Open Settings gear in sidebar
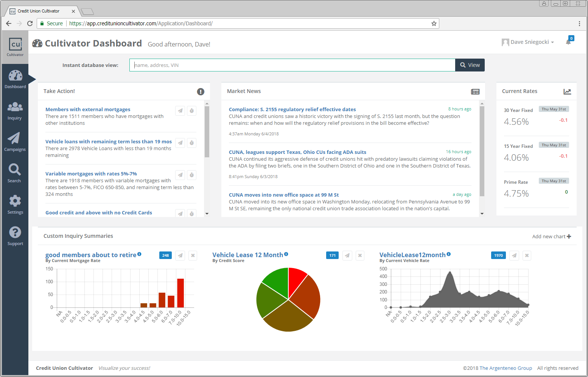Screen dimensions: 588x377 coord(15,205)
